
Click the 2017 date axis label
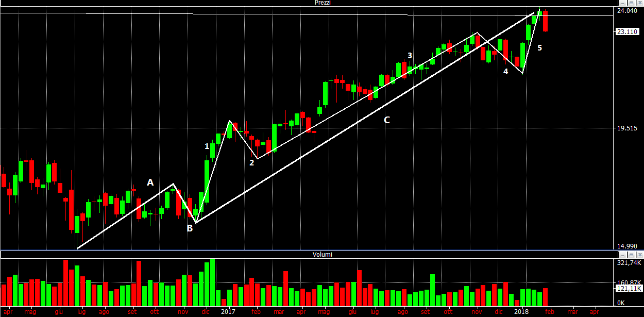point(228,311)
